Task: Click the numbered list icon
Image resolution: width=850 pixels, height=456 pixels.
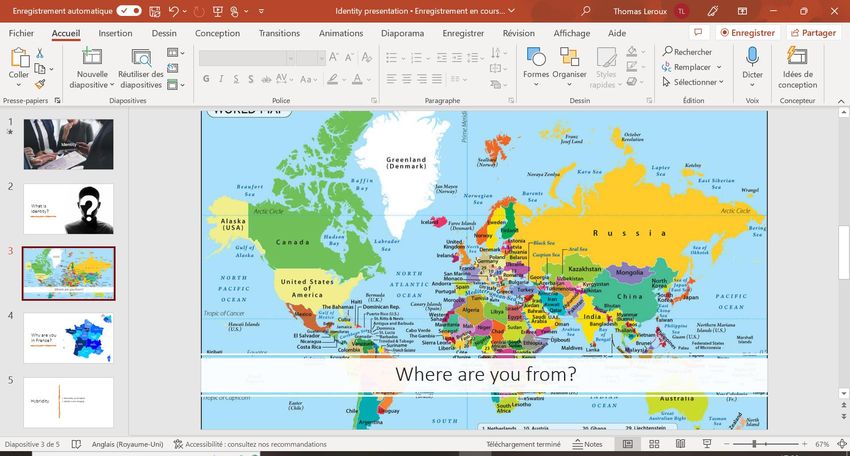Action: (416, 57)
